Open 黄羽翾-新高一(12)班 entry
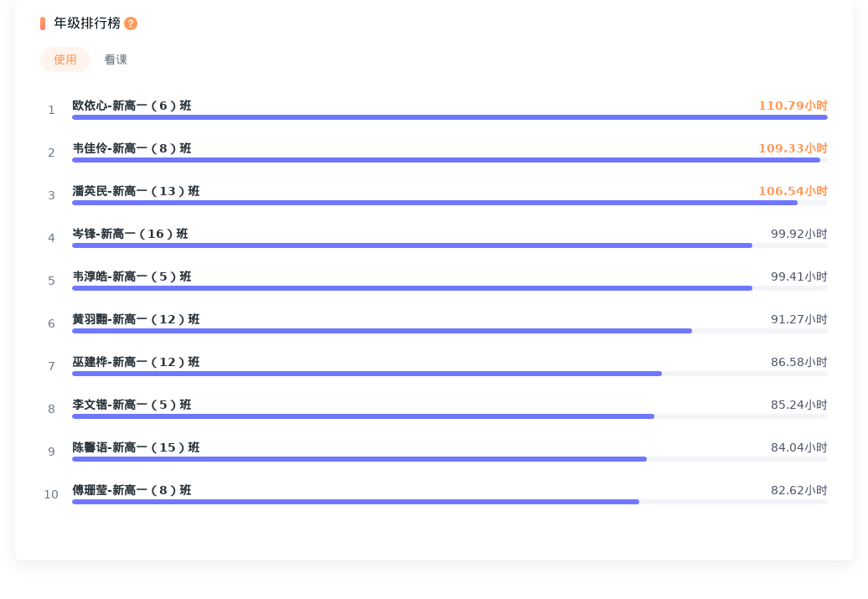The height and width of the screenshot is (599, 868). coord(136,319)
